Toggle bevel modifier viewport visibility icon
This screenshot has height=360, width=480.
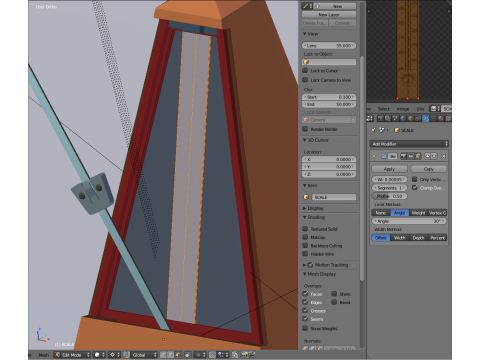411,156
